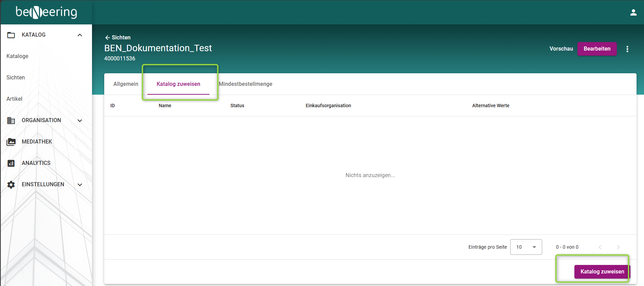The width and height of the screenshot is (644, 286).
Task: Click the Organisation building icon
Action: tap(11, 120)
